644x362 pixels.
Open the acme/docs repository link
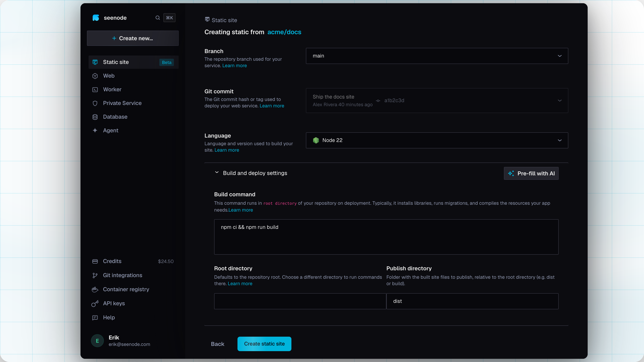click(x=284, y=32)
